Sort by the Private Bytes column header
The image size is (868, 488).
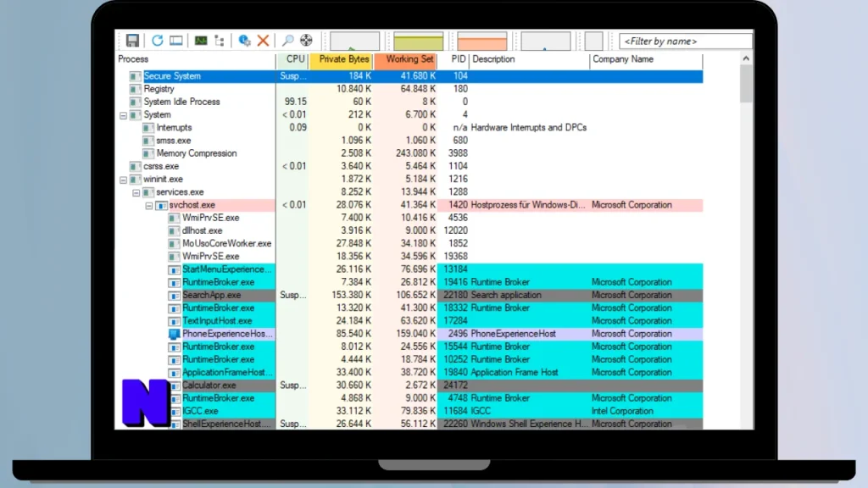[341, 59]
